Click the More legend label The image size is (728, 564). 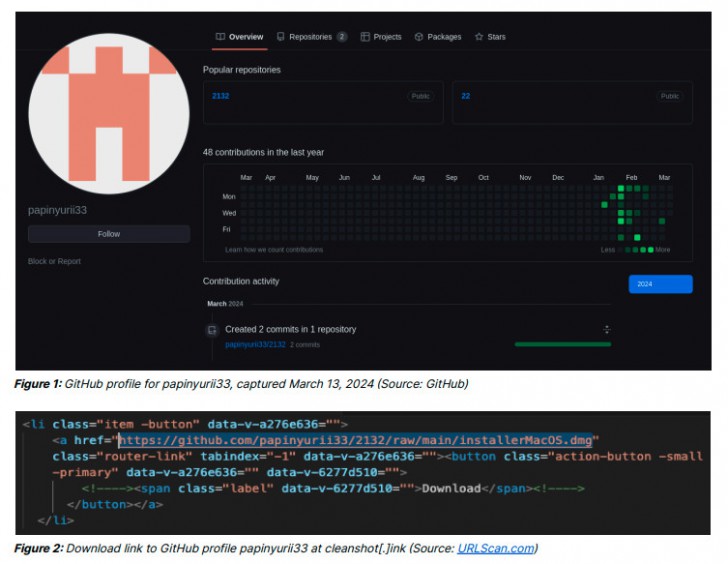663,250
